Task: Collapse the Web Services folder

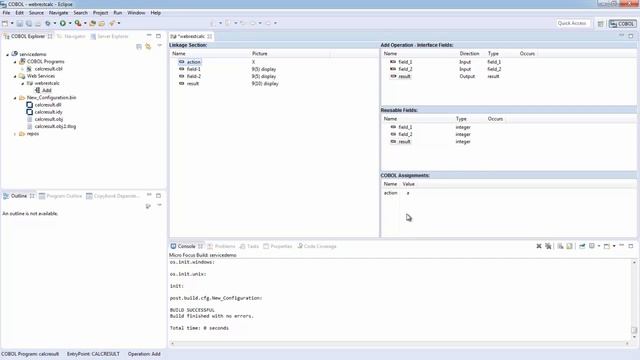Action: [x=15, y=76]
